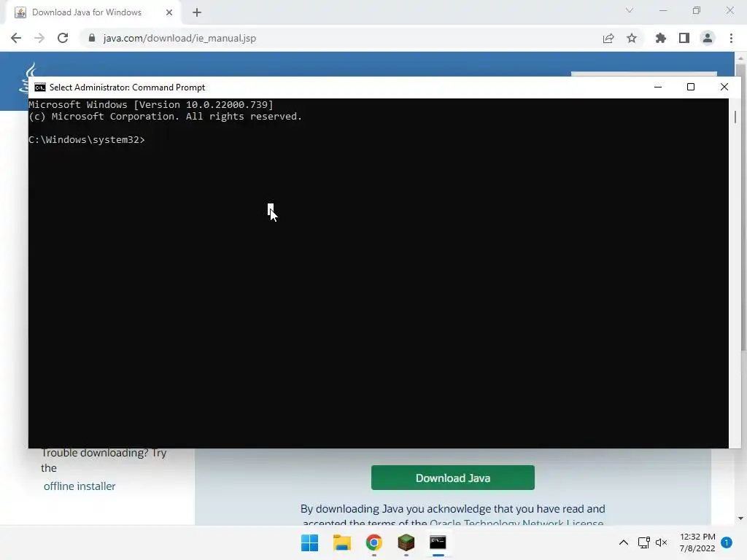Click the address bar URL

coord(179,38)
